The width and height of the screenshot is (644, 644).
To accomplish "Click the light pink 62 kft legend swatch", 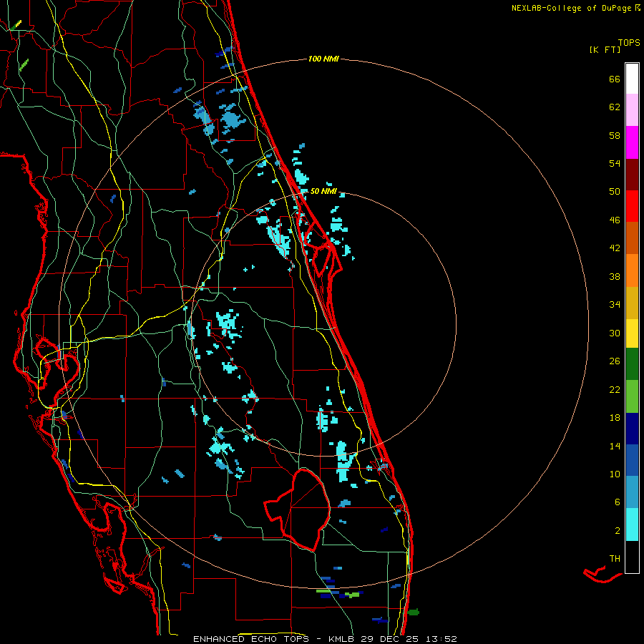I will tap(632, 110).
